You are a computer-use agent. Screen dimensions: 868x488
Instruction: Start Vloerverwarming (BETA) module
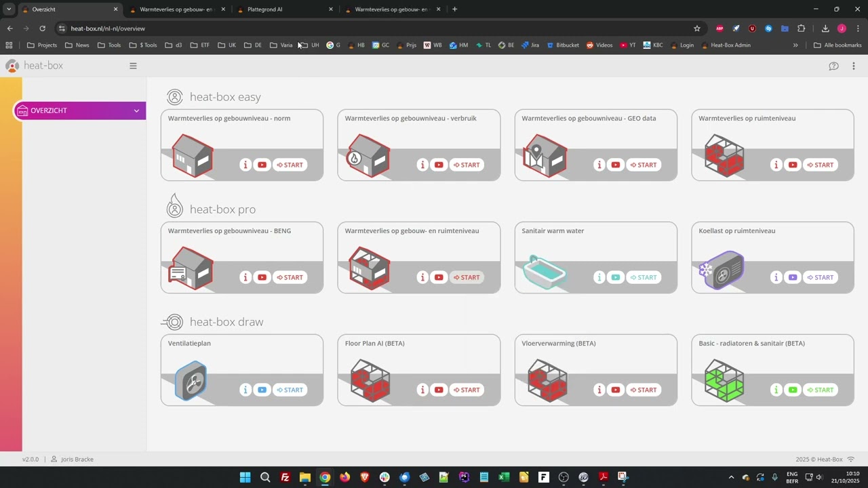(644, 390)
